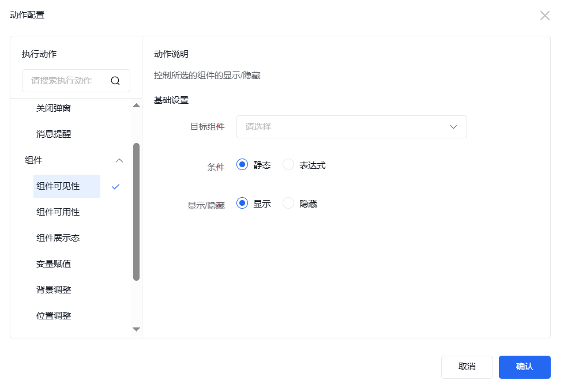Select the 静态 condition radio button
Screen dimensions: 564x392
click(242, 165)
